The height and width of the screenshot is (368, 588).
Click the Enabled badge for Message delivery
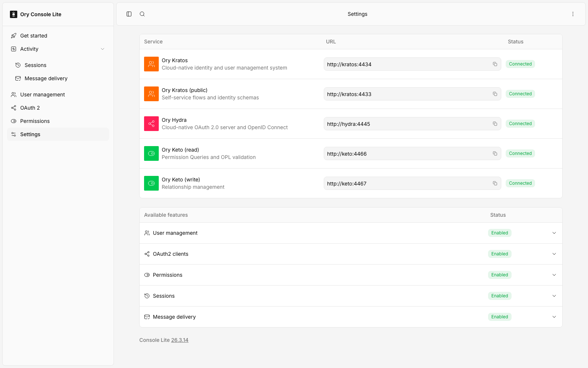pyautogui.click(x=500, y=317)
